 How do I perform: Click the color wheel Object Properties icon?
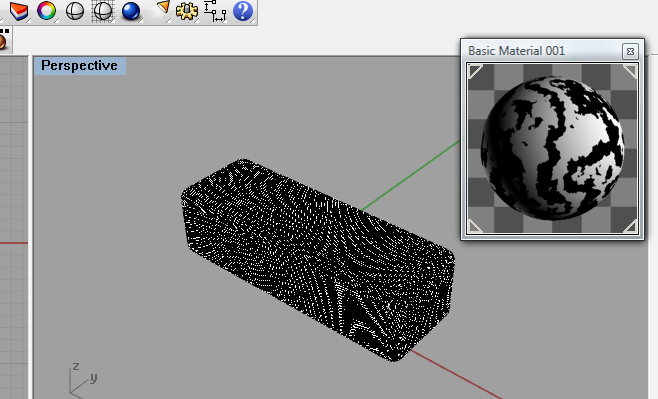(x=46, y=11)
